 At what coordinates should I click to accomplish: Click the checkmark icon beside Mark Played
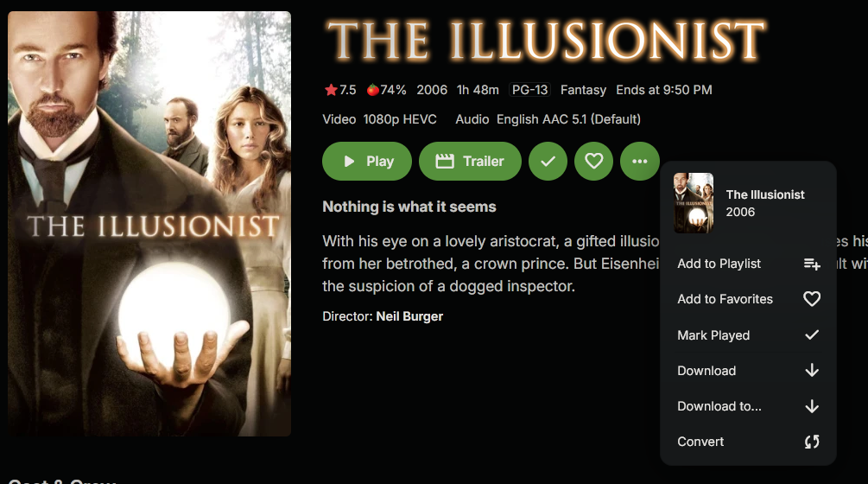point(812,335)
